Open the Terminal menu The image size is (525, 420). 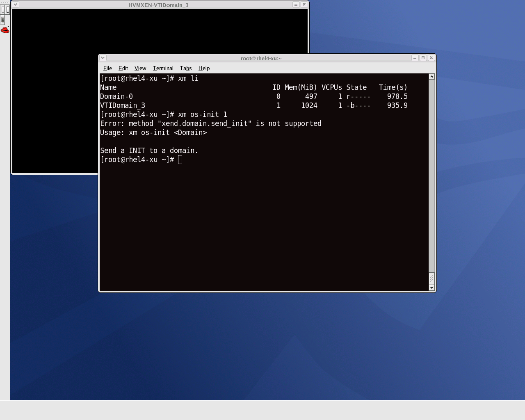click(163, 68)
